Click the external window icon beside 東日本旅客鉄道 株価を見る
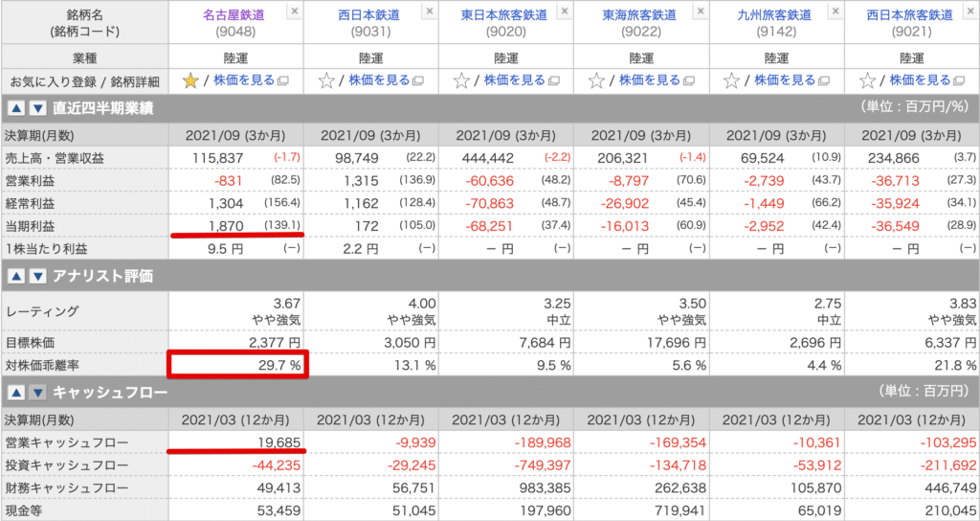980x521 pixels. click(553, 81)
